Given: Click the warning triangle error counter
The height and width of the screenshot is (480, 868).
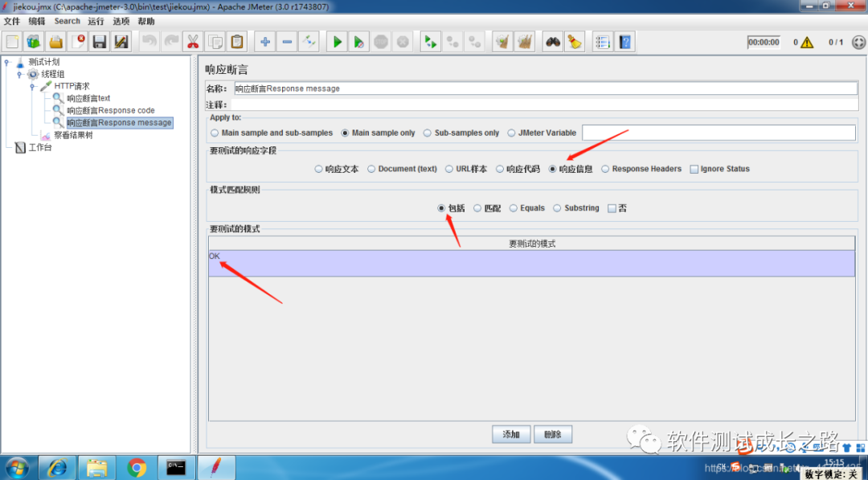Looking at the screenshot, I should pos(807,42).
